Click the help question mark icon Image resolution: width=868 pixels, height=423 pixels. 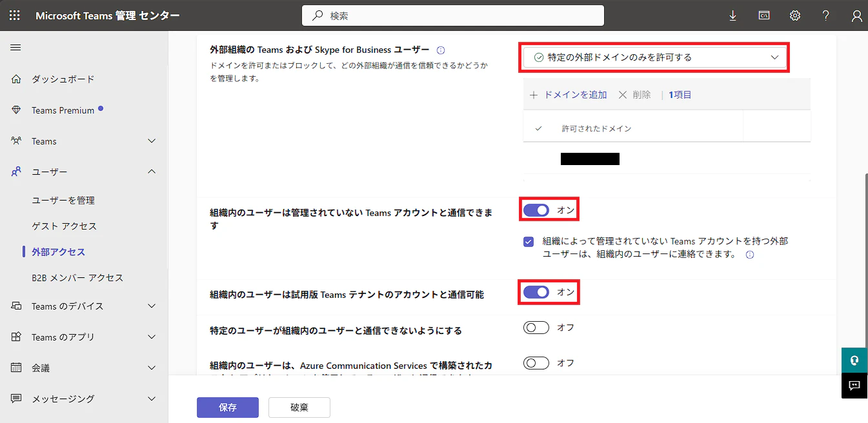pos(826,15)
